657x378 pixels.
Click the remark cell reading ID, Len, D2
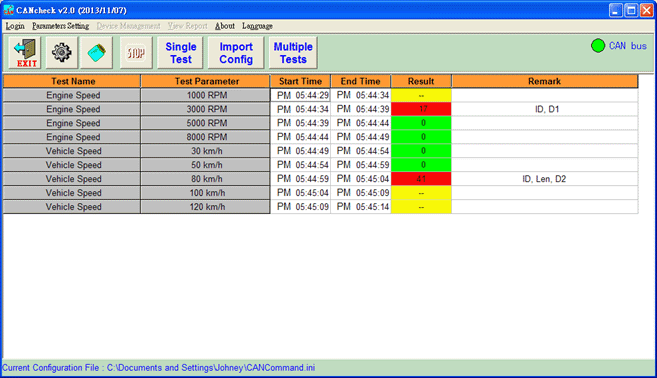[x=545, y=179]
